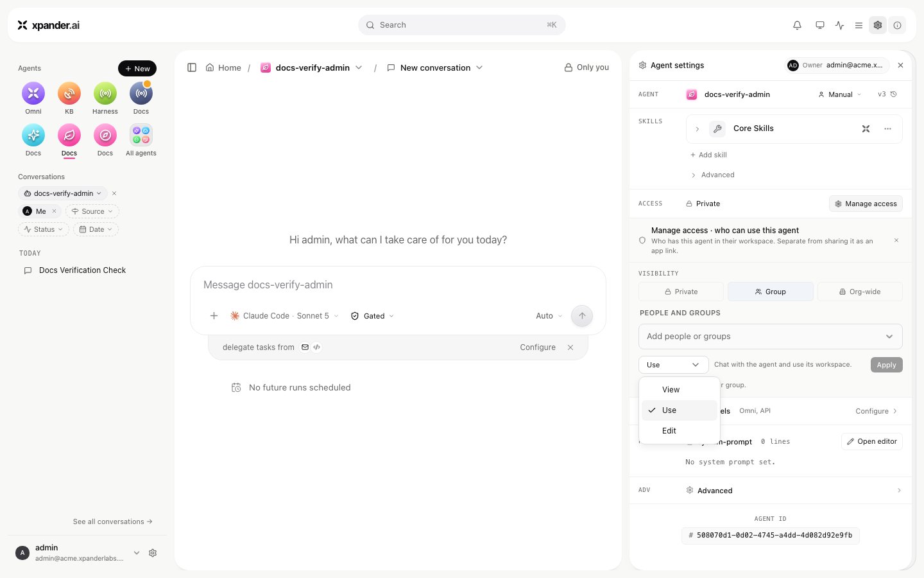Image resolution: width=924 pixels, height=578 pixels.
Task: Expand the Core Skills row
Action: [x=697, y=129]
